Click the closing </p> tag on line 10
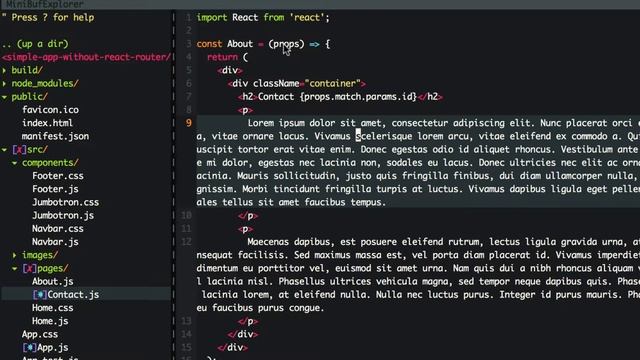The height and width of the screenshot is (360, 640). click(248, 216)
